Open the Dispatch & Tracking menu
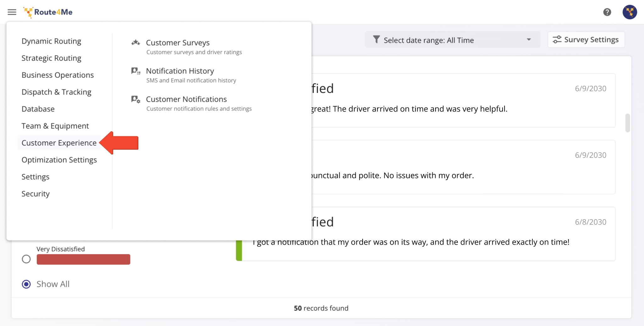 tap(56, 92)
